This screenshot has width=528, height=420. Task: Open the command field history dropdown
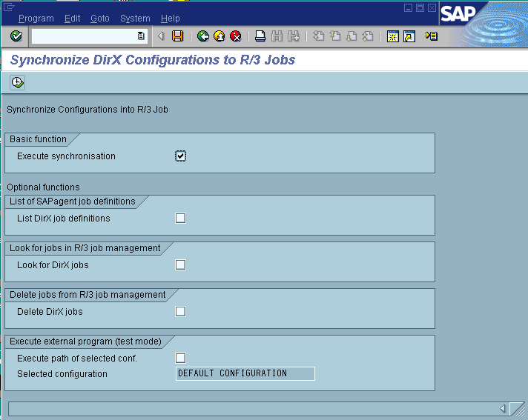pos(141,36)
